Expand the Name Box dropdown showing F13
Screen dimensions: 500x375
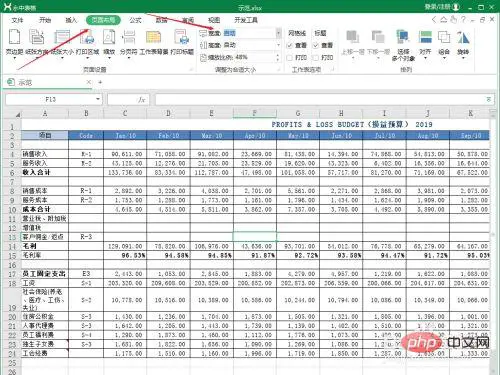pyautogui.click(x=98, y=99)
